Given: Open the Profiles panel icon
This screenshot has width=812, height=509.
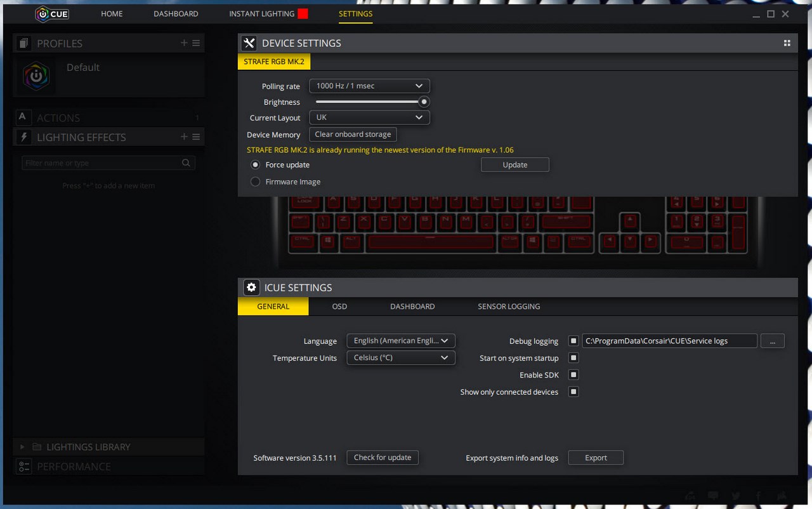Looking at the screenshot, I should (23, 43).
